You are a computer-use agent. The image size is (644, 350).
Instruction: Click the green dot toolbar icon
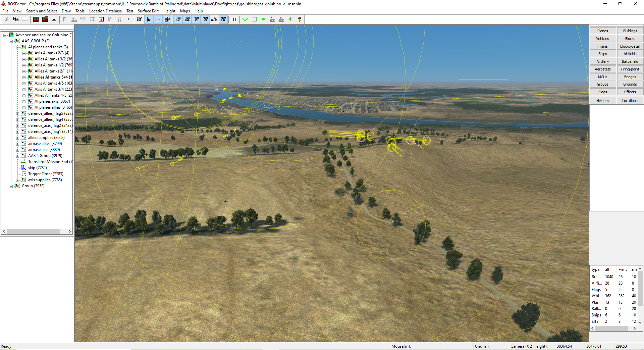263,19
